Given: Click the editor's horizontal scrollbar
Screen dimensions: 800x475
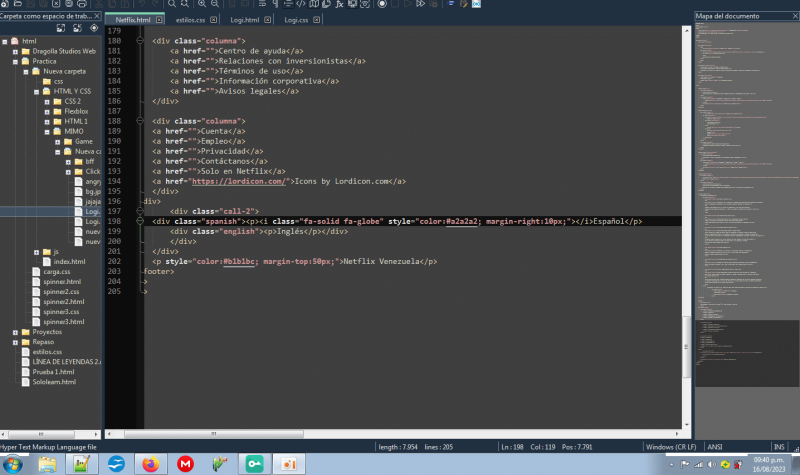Looking at the screenshot, I should tap(400, 434).
